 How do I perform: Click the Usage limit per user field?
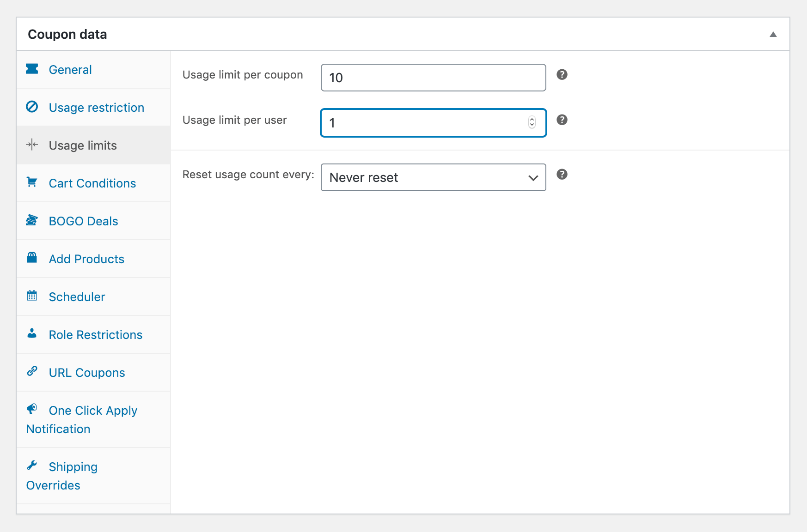[x=425, y=123]
